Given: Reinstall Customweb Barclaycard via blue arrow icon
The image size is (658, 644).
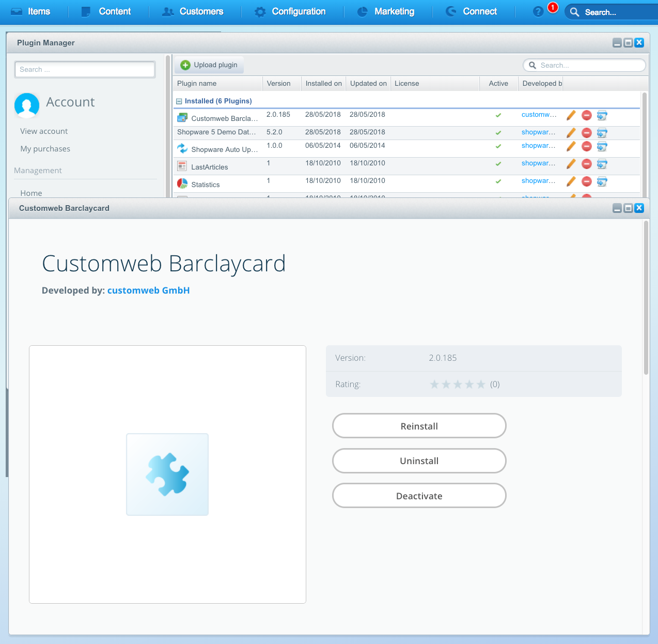Looking at the screenshot, I should click(602, 115).
